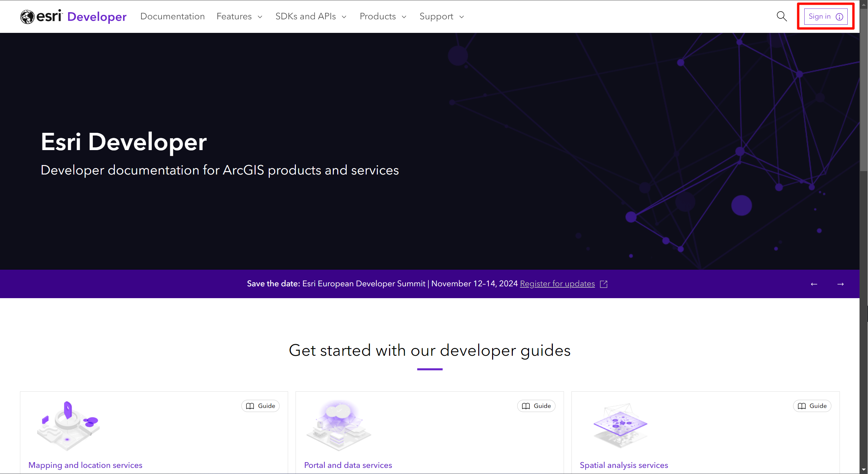
Task: Open Mapping and location services link
Action: click(85, 465)
